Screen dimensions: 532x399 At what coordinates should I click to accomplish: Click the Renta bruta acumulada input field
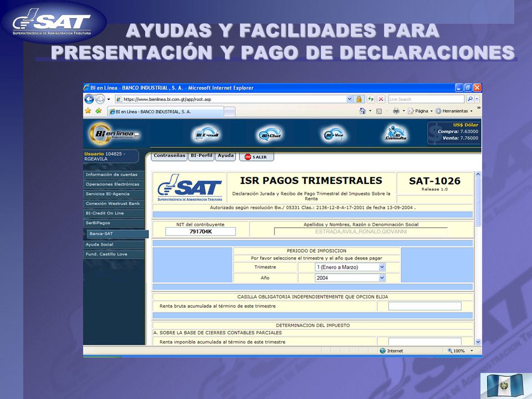tap(425, 306)
